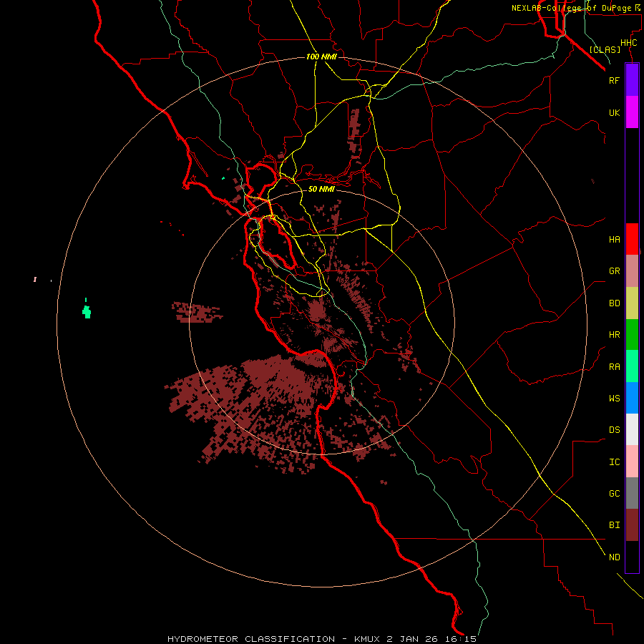
Task: Click the "50 NMI" range ring label
Action: pyautogui.click(x=321, y=189)
